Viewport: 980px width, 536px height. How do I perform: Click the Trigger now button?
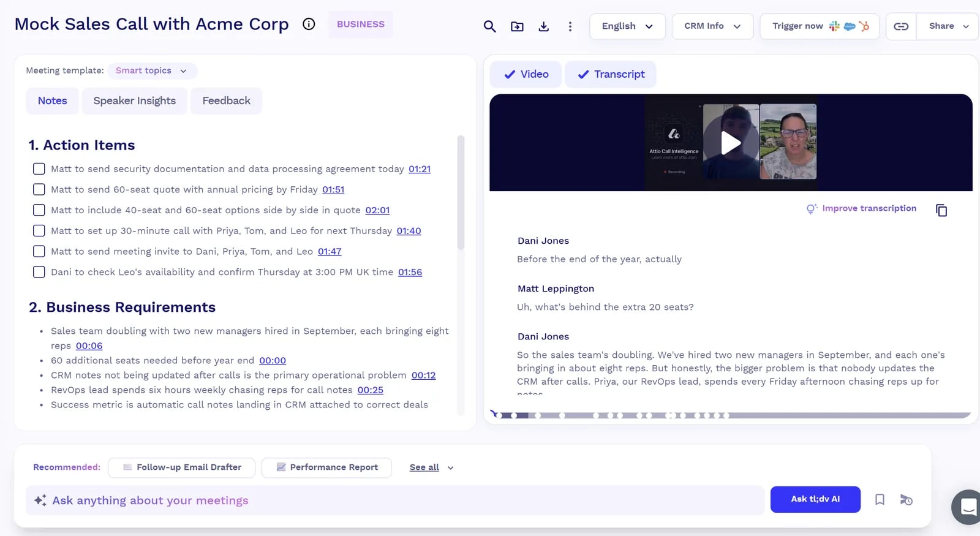(x=820, y=26)
